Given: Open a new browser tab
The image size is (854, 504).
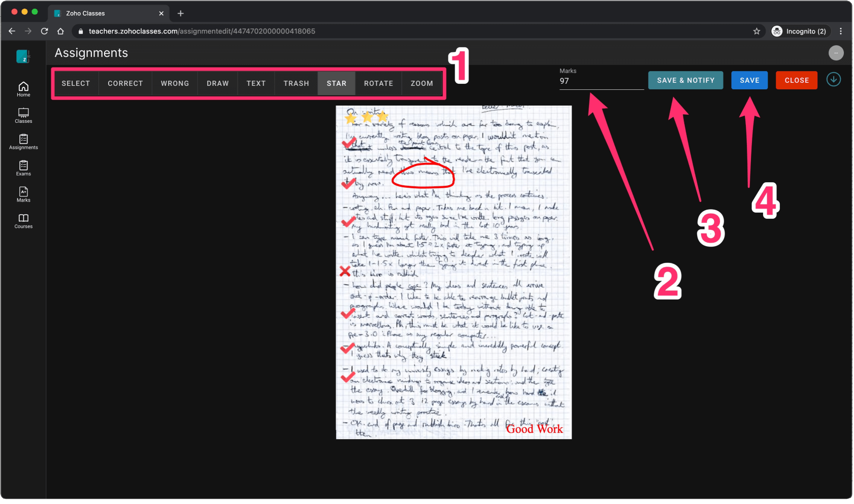Looking at the screenshot, I should (x=180, y=13).
